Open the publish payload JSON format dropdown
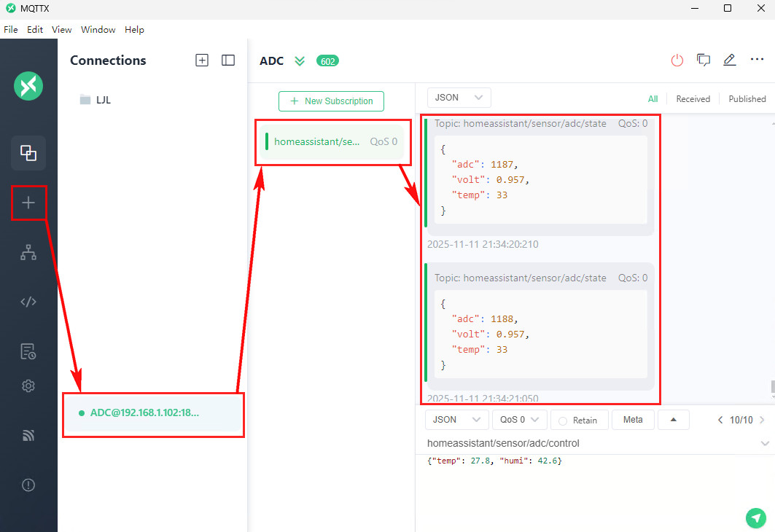Viewport: 775px width, 532px height. (456, 420)
